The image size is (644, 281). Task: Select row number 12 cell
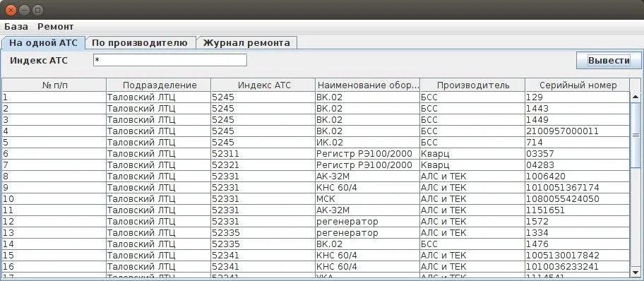point(54,222)
